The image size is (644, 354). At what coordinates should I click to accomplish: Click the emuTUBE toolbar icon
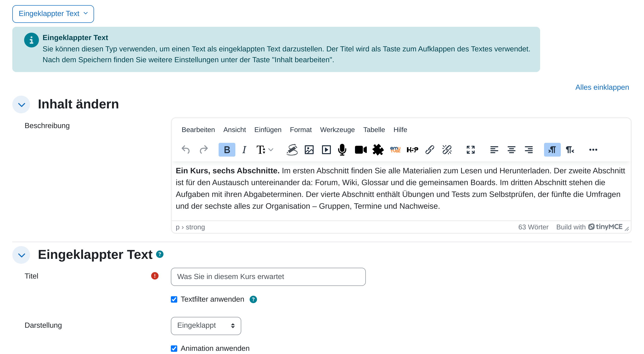point(395,150)
